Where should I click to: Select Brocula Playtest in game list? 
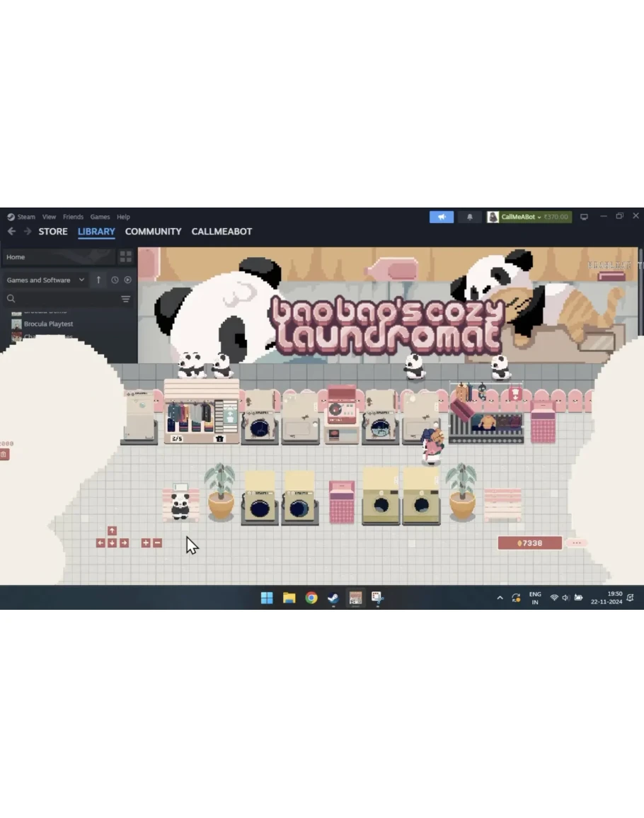point(48,324)
